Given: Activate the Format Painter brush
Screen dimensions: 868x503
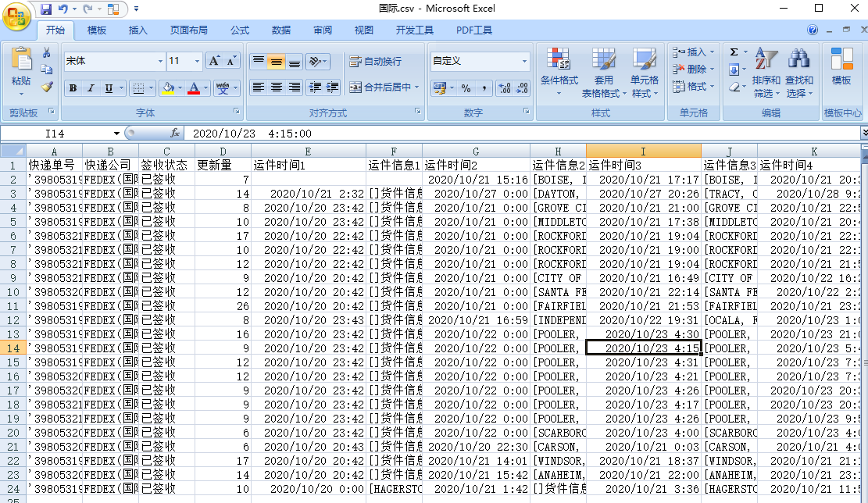Looking at the screenshot, I should click(47, 87).
